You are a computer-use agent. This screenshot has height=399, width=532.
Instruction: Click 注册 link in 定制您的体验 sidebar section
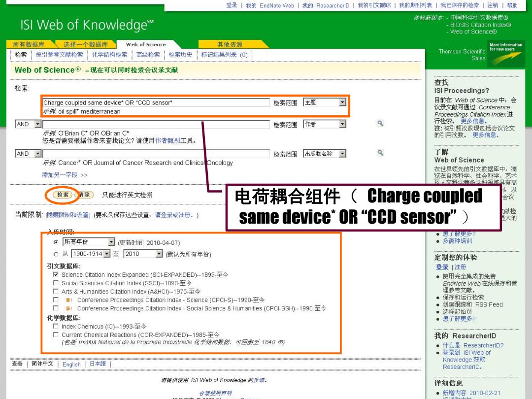coord(460,267)
